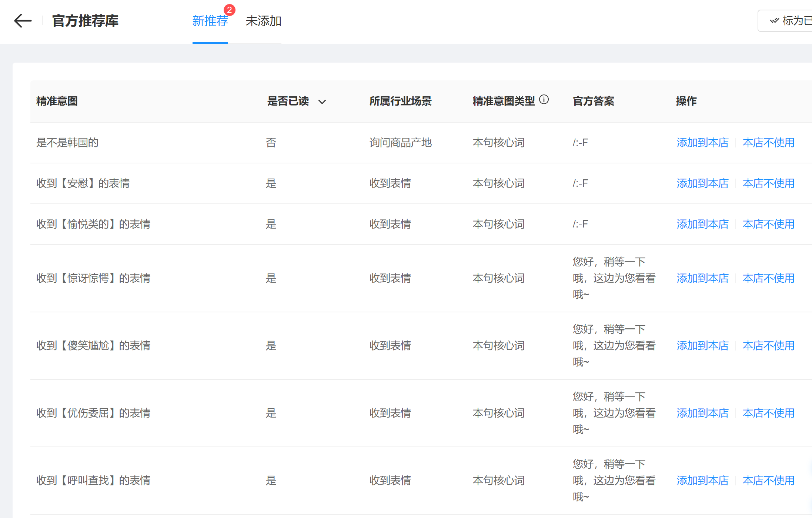Click 收到表情 scene in 收到【愉悦类的】的表情 row
Viewport: 812px width, 518px height.
pos(390,224)
